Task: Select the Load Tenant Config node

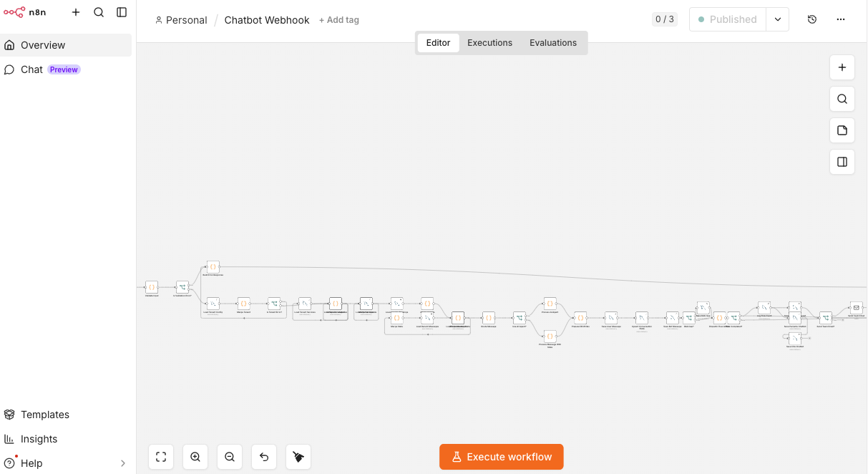Action: [213, 304]
